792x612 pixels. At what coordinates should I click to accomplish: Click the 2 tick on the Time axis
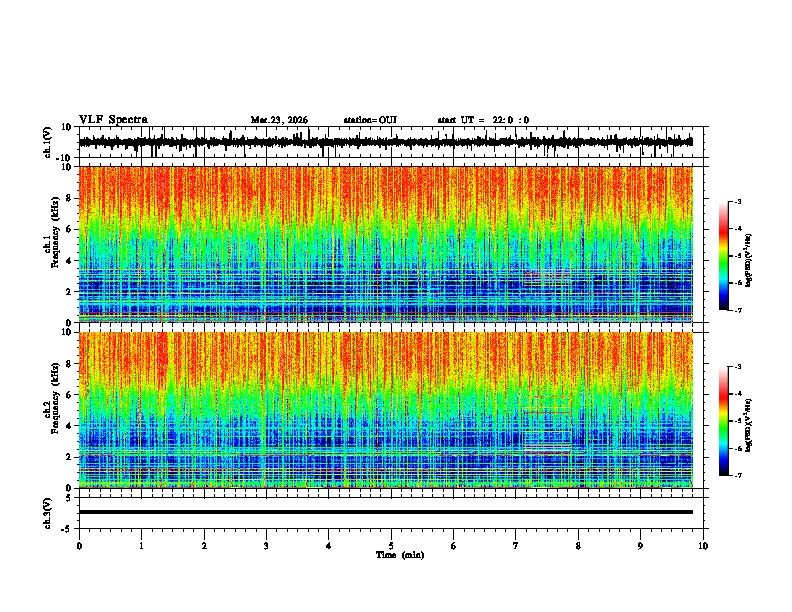point(204,546)
